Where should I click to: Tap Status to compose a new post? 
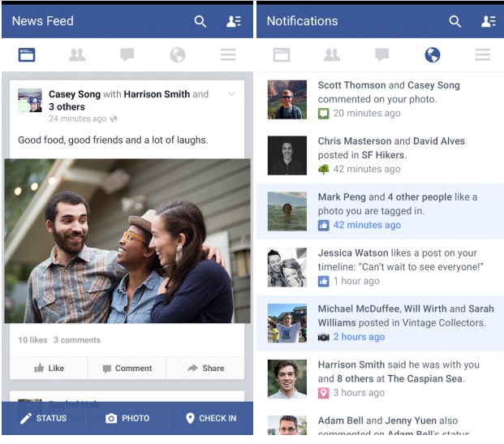coord(44,418)
